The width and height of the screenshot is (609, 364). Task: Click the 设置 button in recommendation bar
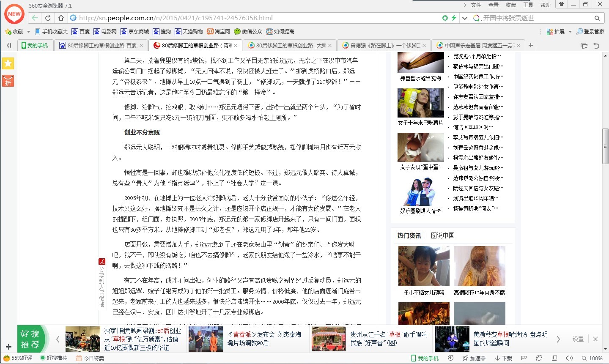578,339
